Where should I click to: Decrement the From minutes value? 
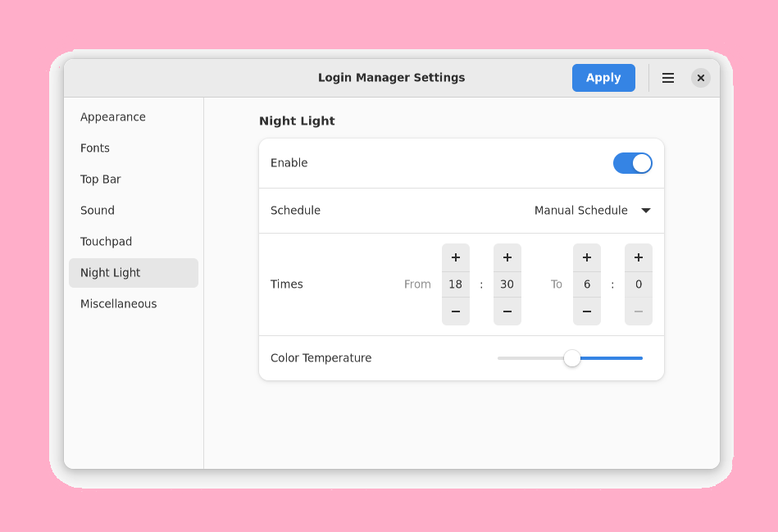click(507, 311)
